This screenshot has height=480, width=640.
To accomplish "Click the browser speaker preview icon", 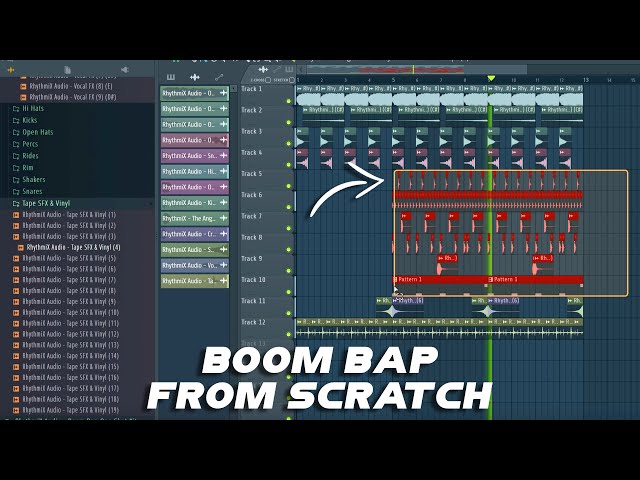I will click(x=125, y=70).
